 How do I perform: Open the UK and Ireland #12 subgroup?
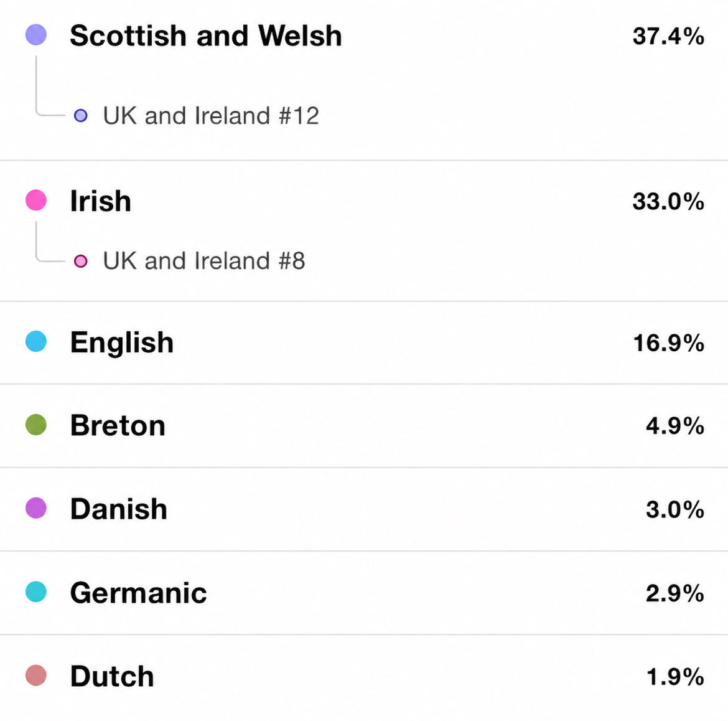pyautogui.click(x=211, y=116)
